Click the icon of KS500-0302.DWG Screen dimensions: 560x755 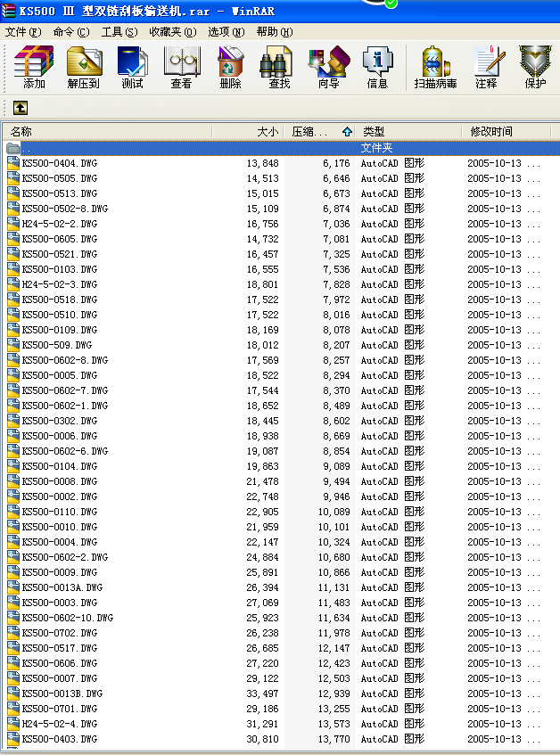(13, 421)
